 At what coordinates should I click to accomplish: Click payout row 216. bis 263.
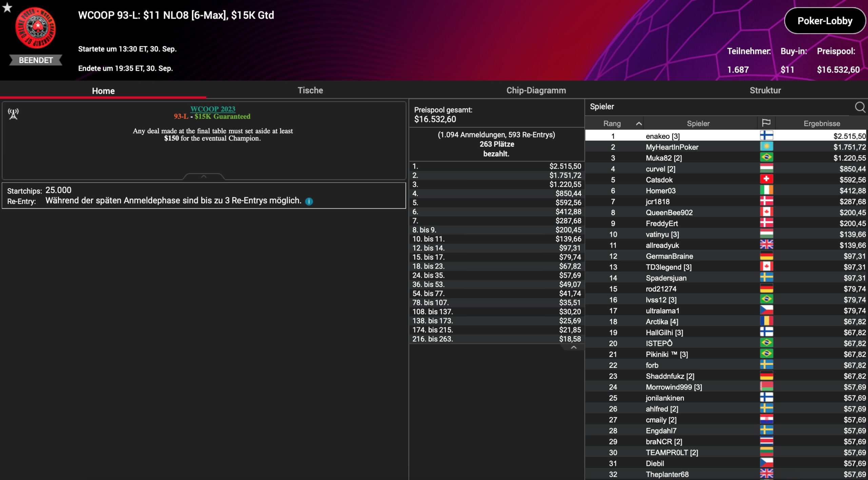click(x=497, y=339)
